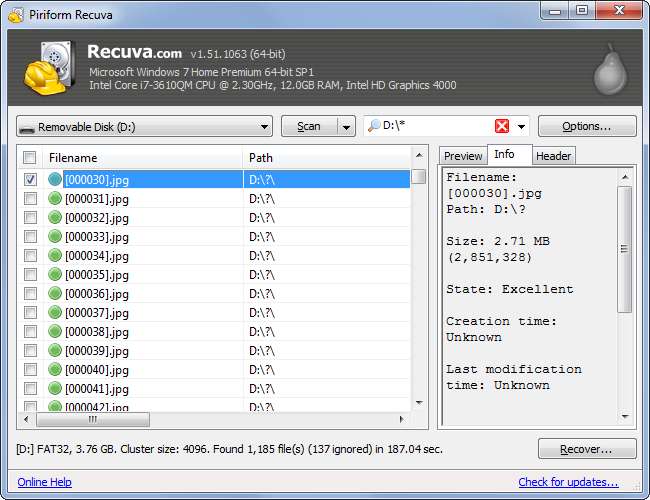
Task: Click the 'Size: 2.71 MB' info text
Action: [x=498, y=241]
